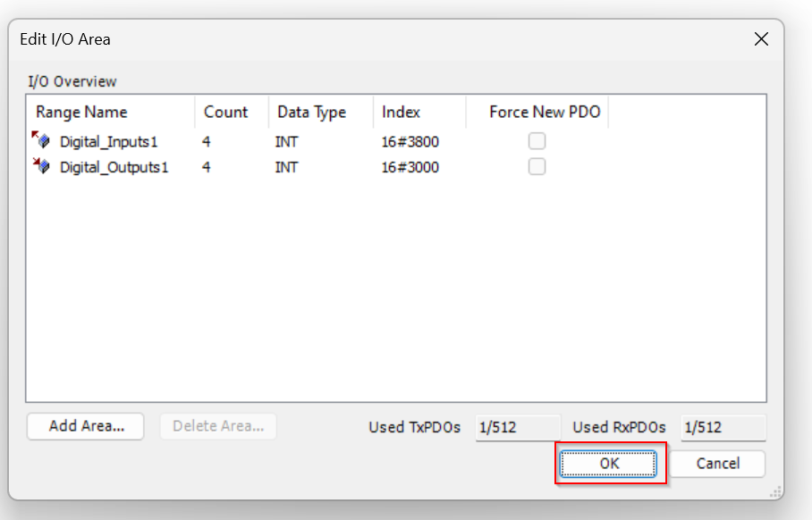
Task: Close the Edit I/O Area window
Action: (761, 38)
